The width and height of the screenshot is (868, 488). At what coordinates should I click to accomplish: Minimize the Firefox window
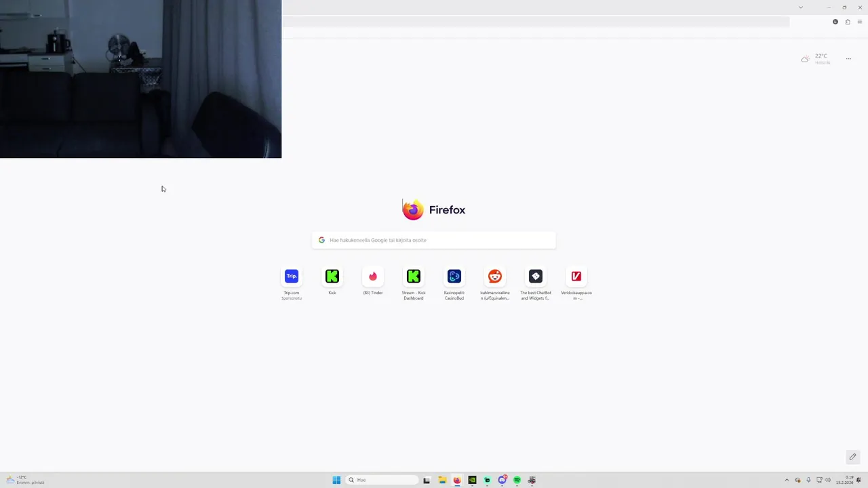tap(828, 7)
